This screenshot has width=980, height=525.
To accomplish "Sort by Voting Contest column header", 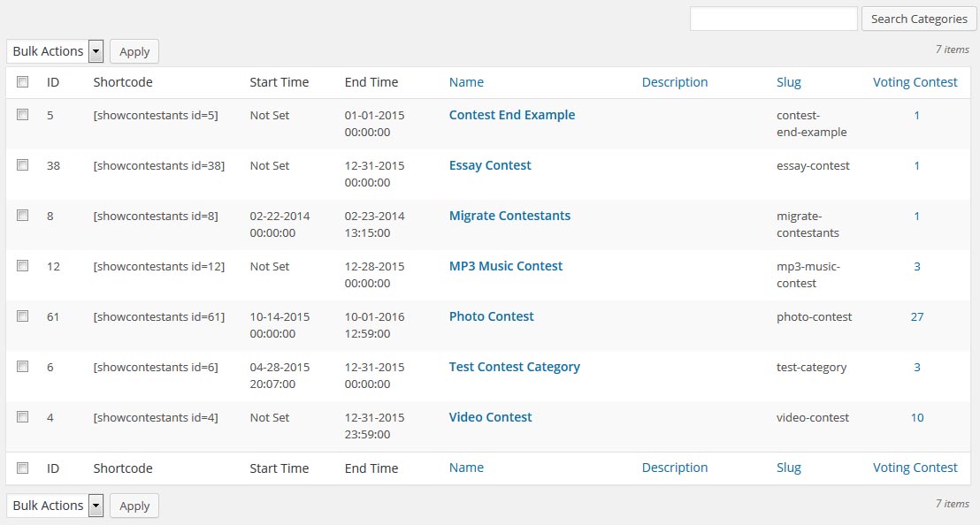I will pyautogui.click(x=915, y=82).
